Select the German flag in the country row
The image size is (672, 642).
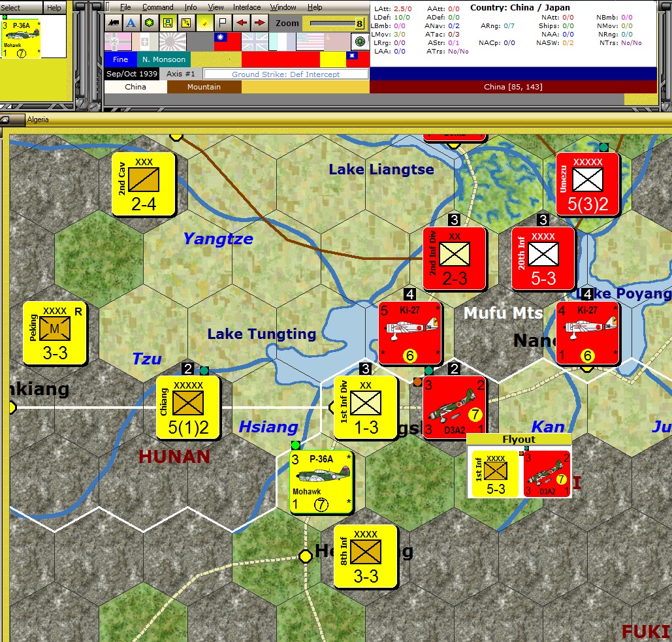[118, 42]
